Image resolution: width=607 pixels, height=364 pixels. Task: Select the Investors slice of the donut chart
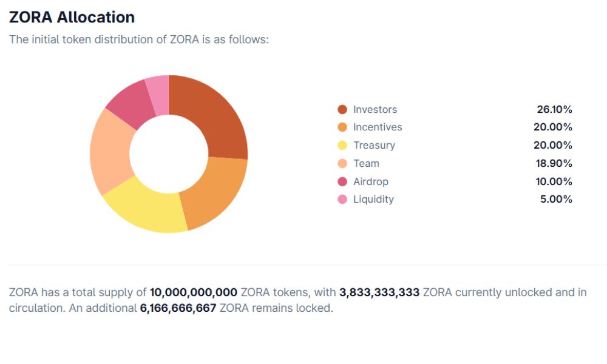coord(215,115)
